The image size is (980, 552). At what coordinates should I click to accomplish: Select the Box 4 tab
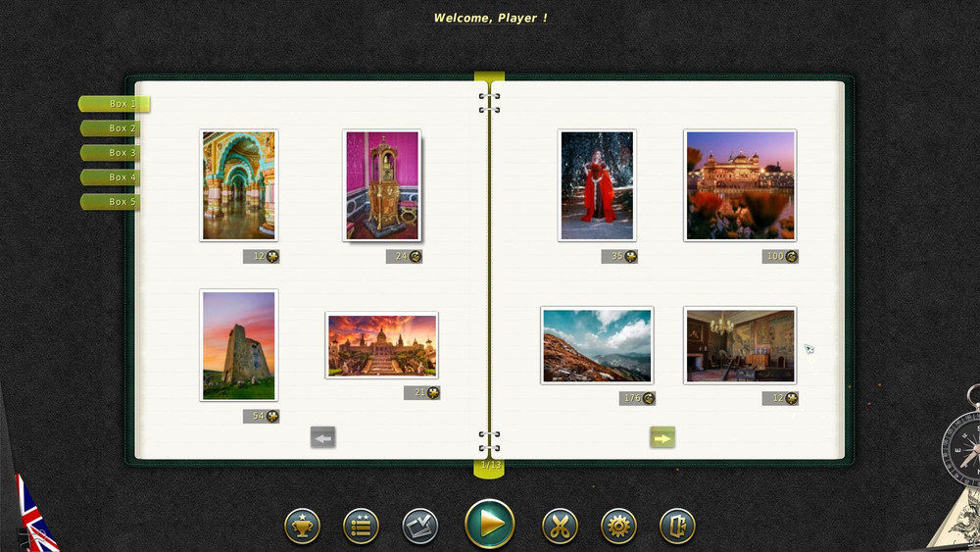[x=115, y=177]
